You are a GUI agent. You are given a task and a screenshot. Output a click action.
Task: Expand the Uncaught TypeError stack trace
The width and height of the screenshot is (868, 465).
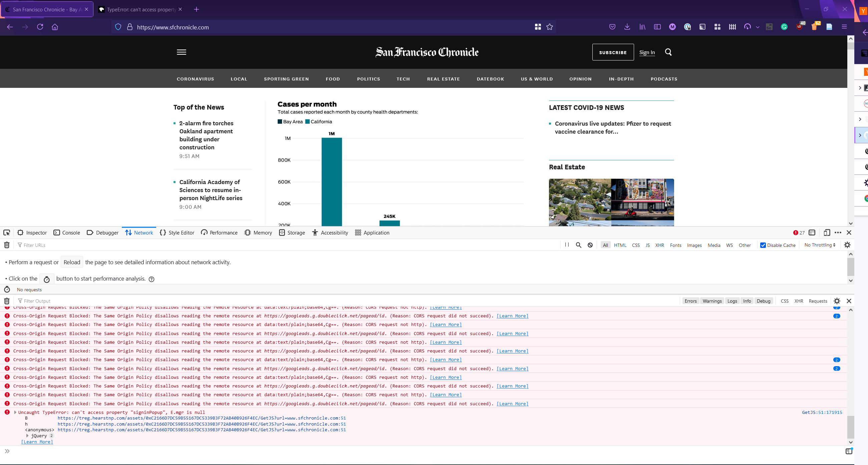tap(15, 412)
